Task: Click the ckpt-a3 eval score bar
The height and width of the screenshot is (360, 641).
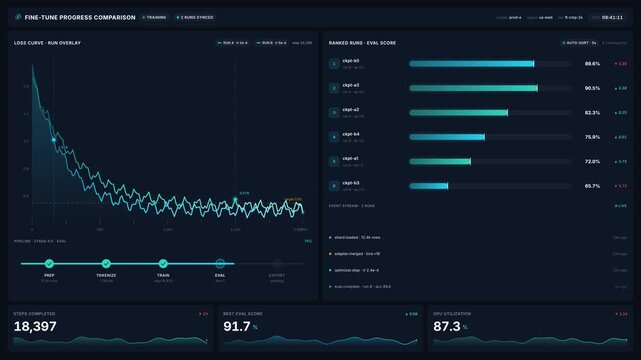Action: click(490, 88)
